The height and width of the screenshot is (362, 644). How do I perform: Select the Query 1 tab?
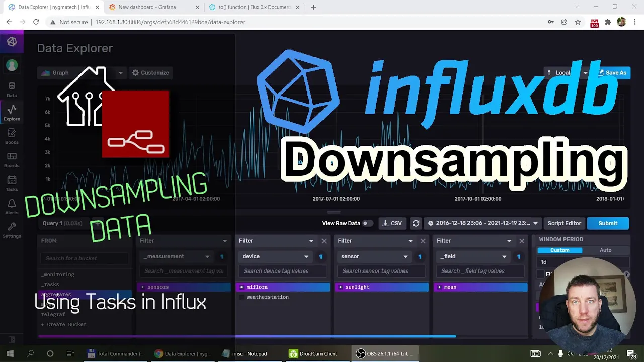coord(62,223)
